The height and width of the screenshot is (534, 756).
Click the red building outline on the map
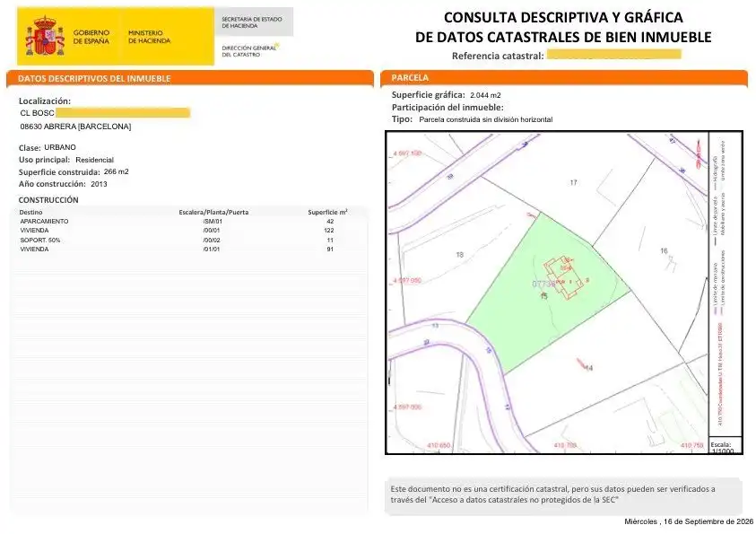tap(565, 277)
